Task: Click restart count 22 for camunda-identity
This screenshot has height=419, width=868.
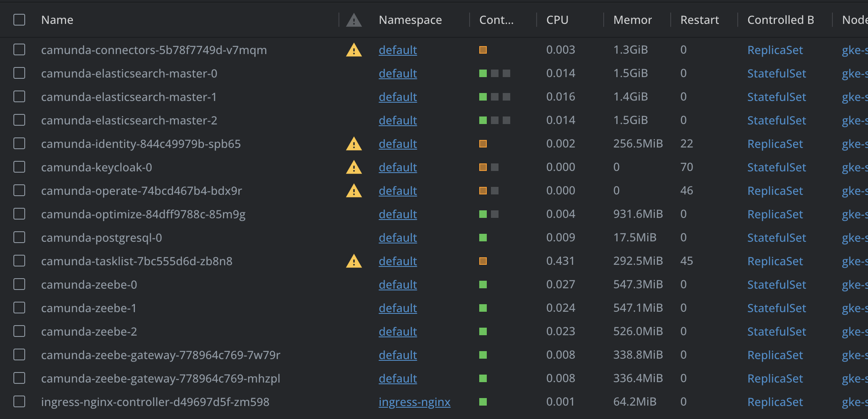Action: tap(687, 144)
